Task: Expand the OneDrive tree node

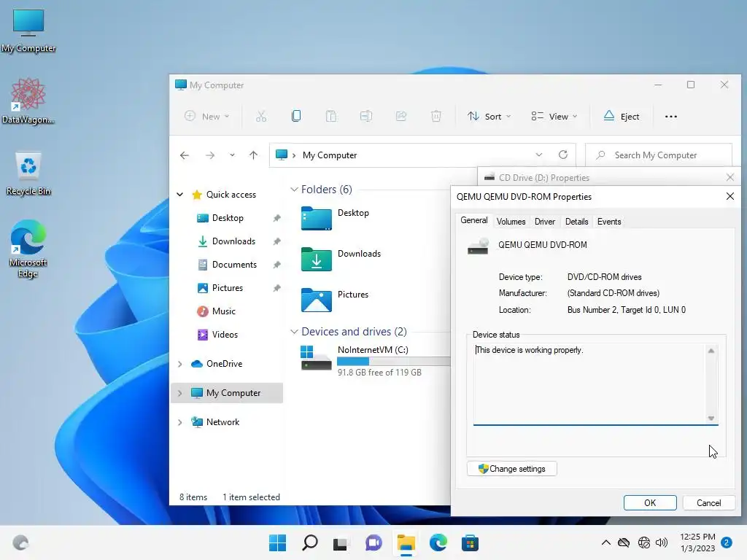Action: 180,364
